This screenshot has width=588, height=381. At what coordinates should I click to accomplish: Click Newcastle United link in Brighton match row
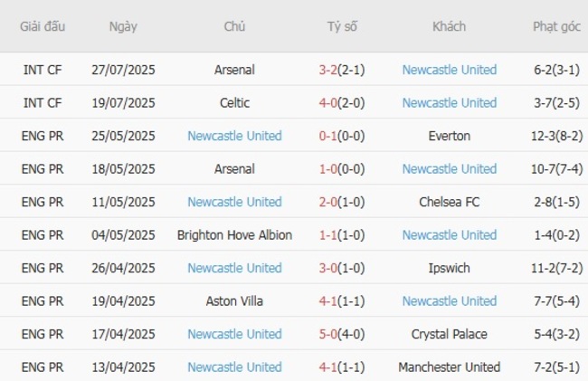click(x=449, y=235)
